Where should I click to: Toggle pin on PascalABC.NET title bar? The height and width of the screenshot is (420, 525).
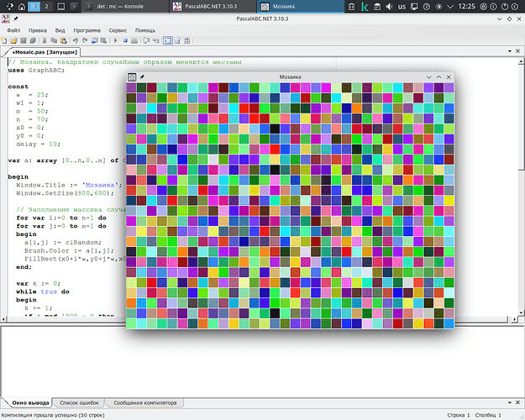pos(16,18)
